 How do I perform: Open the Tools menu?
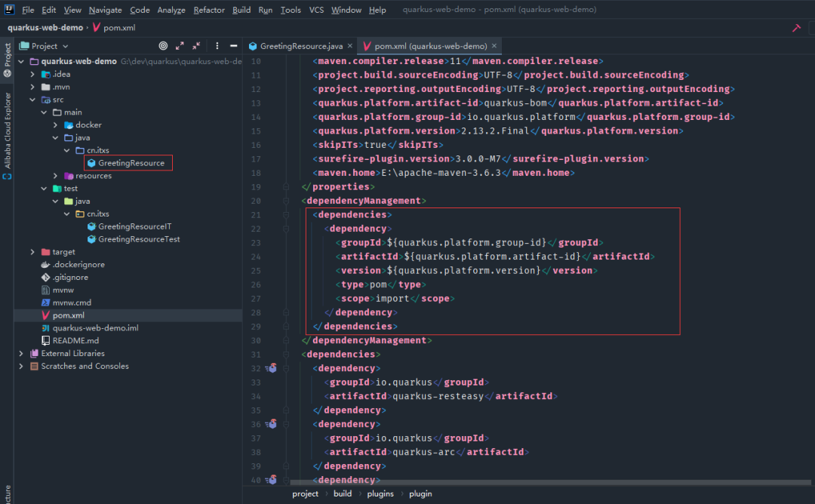click(x=291, y=10)
